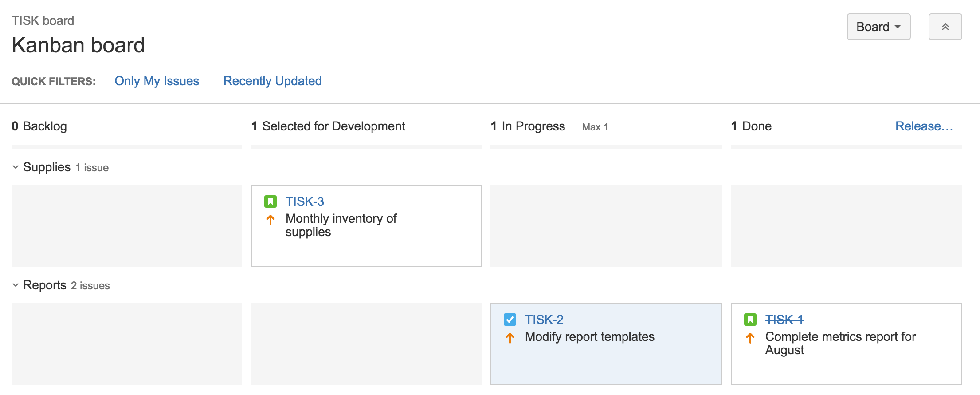Click the priority arrow on TISK-2 card
The height and width of the screenshot is (395, 980).
[x=510, y=338]
